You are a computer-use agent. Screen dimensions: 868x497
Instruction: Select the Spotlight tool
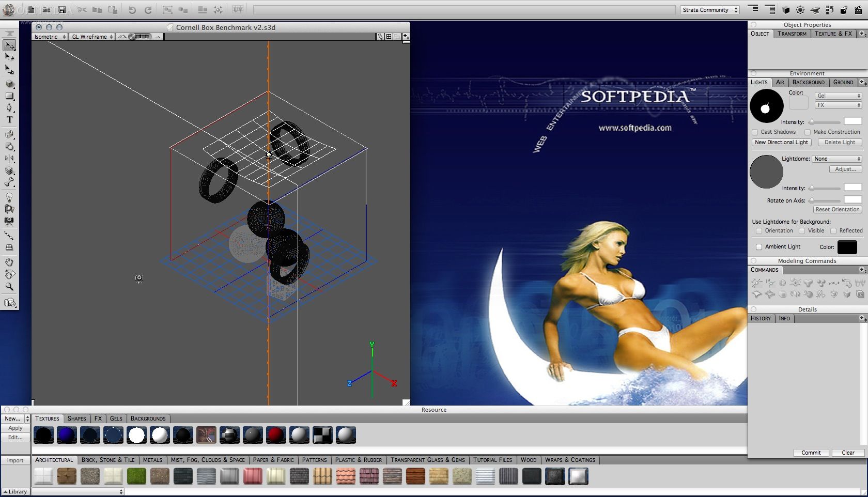point(9,209)
